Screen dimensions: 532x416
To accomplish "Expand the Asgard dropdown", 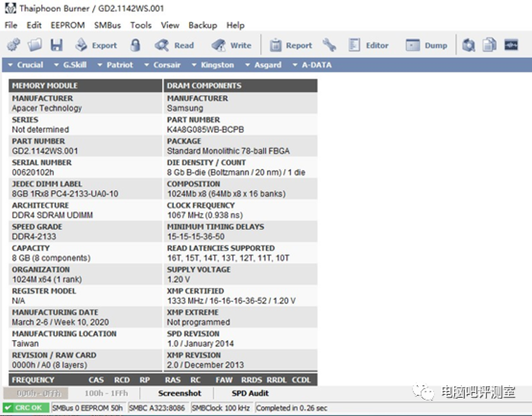I will (x=263, y=65).
